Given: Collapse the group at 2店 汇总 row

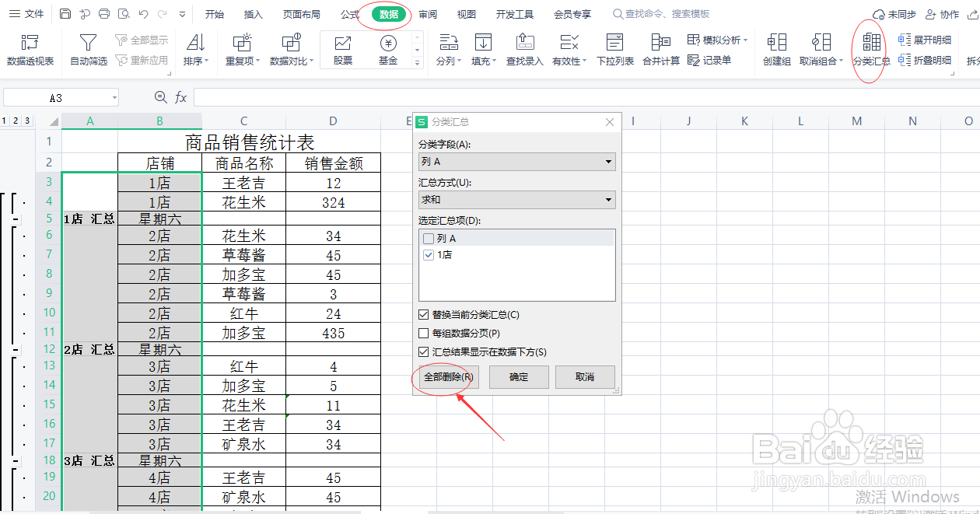Looking at the screenshot, I should pyautogui.click(x=15, y=351).
